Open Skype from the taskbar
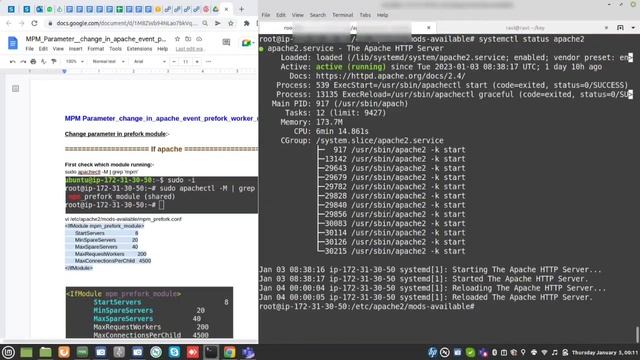This screenshot has width=640, height=360. pos(174,352)
